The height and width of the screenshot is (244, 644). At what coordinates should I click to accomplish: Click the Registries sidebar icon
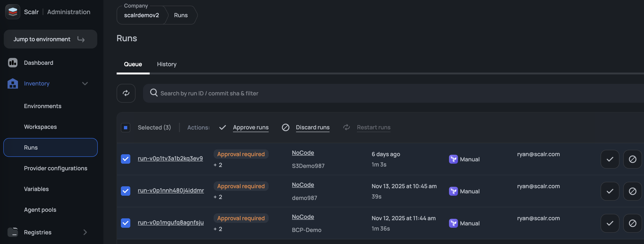[x=13, y=232]
